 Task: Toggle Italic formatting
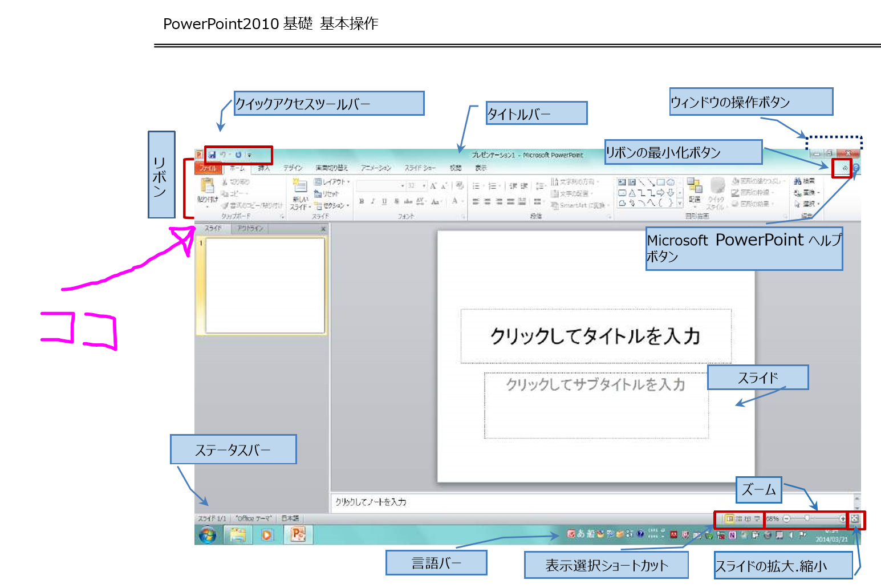[373, 201]
